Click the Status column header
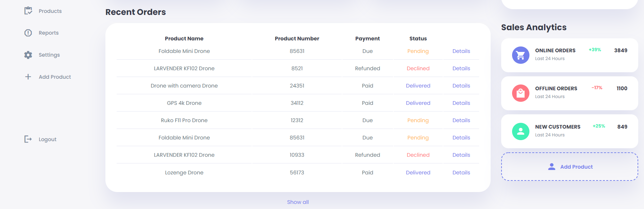 [418, 39]
